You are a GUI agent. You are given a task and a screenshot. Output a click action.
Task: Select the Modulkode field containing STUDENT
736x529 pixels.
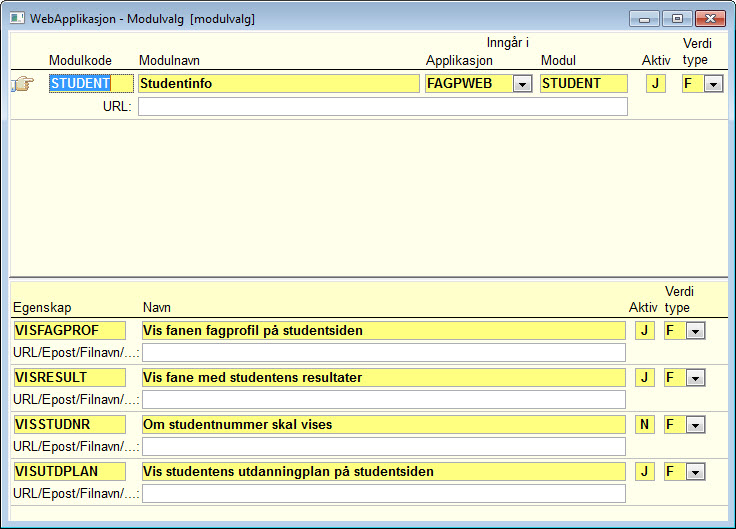point(91,84)
